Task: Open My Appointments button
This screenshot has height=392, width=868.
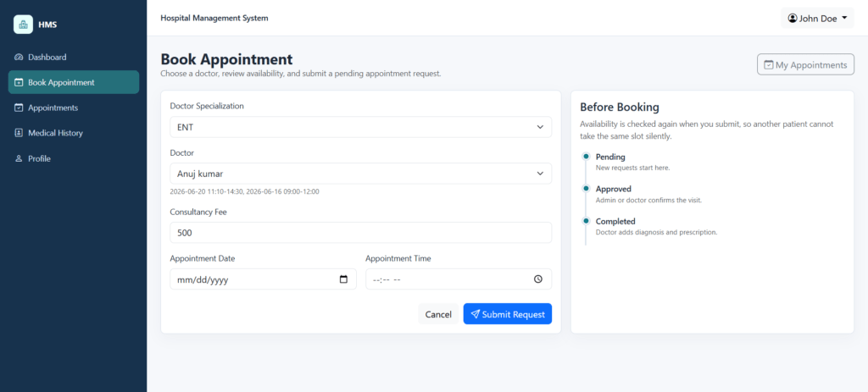Action: tap(805, 64)
